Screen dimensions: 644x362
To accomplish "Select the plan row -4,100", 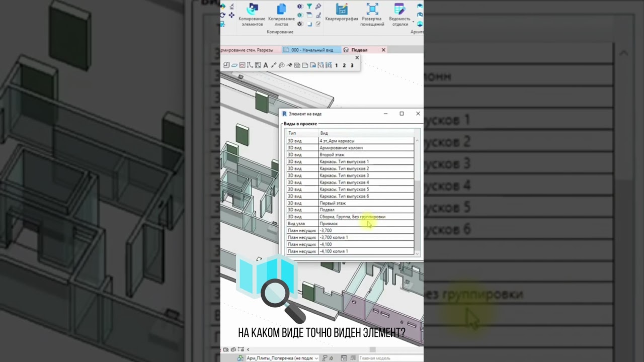I will [x=350, y=244].
